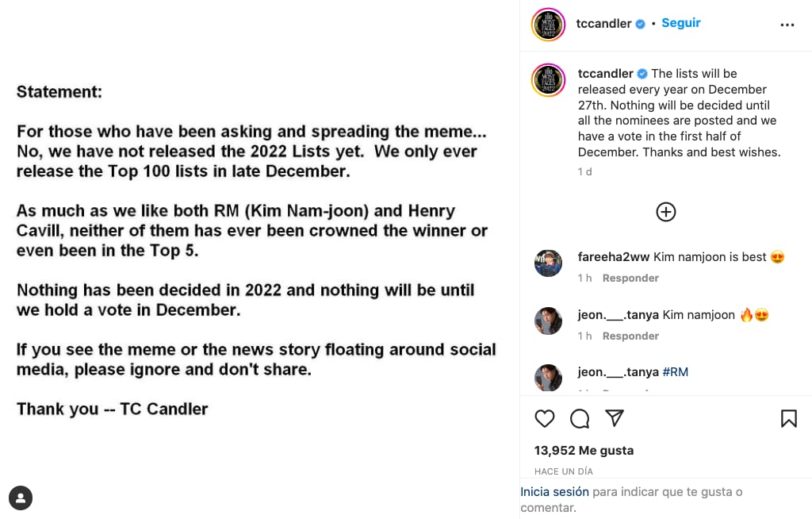Open fareeha2ww's profile avatar
812x519 pixels.
coord(548,263)
